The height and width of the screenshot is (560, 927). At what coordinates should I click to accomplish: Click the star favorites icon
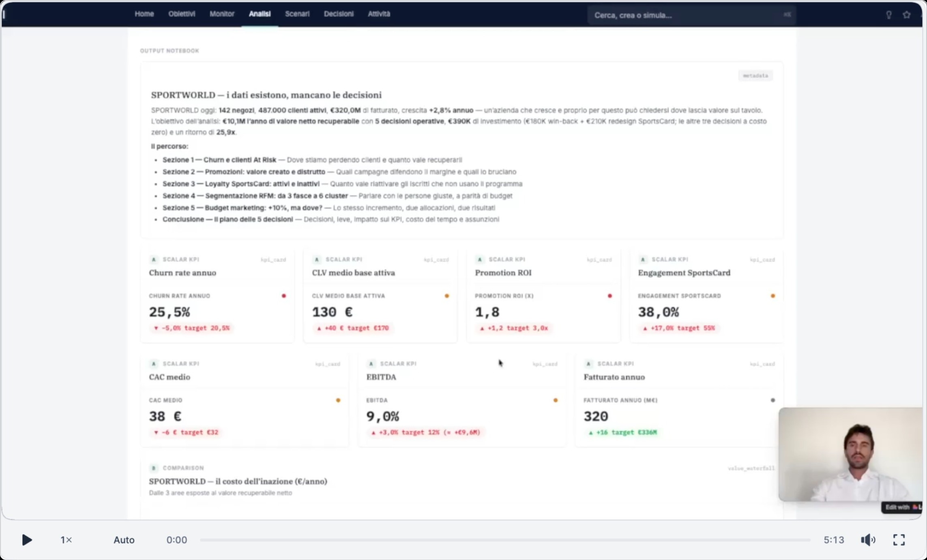click(x=907, y=15)
